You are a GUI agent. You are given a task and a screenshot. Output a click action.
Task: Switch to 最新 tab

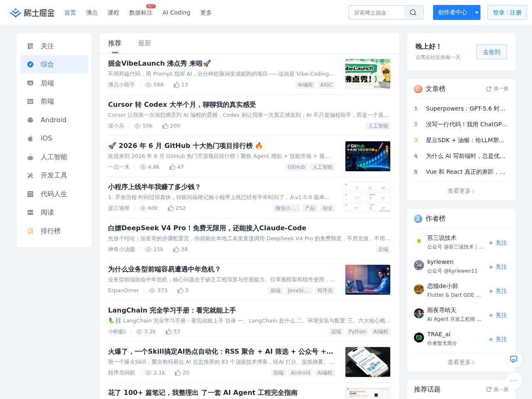[x=145, y=43]
